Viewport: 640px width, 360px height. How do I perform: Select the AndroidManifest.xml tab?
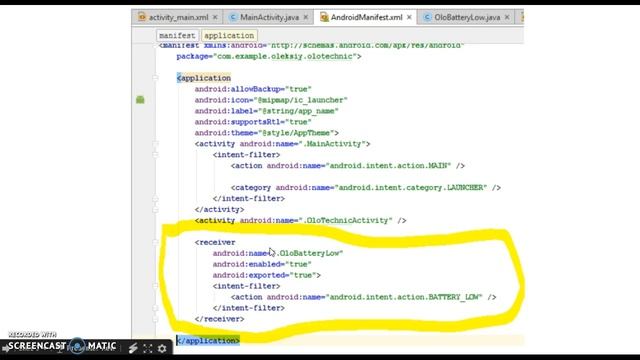pyautogui.click(x=366, y=17)
